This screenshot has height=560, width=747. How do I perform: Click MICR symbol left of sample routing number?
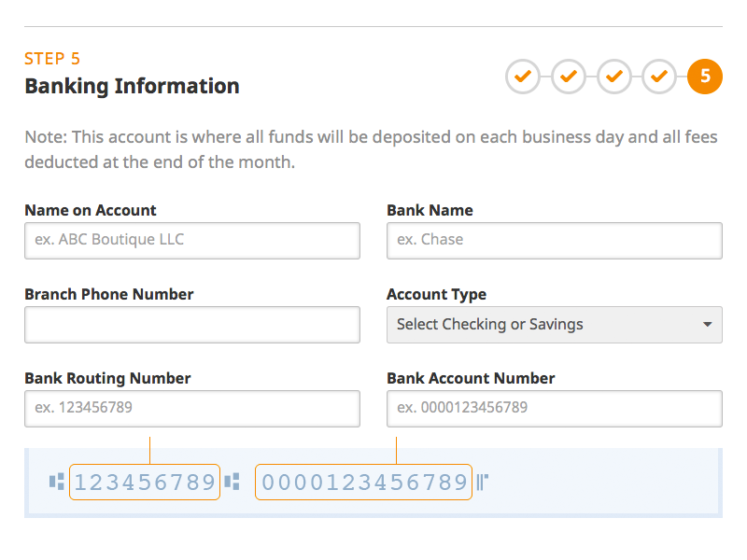(x=57, y=483)
